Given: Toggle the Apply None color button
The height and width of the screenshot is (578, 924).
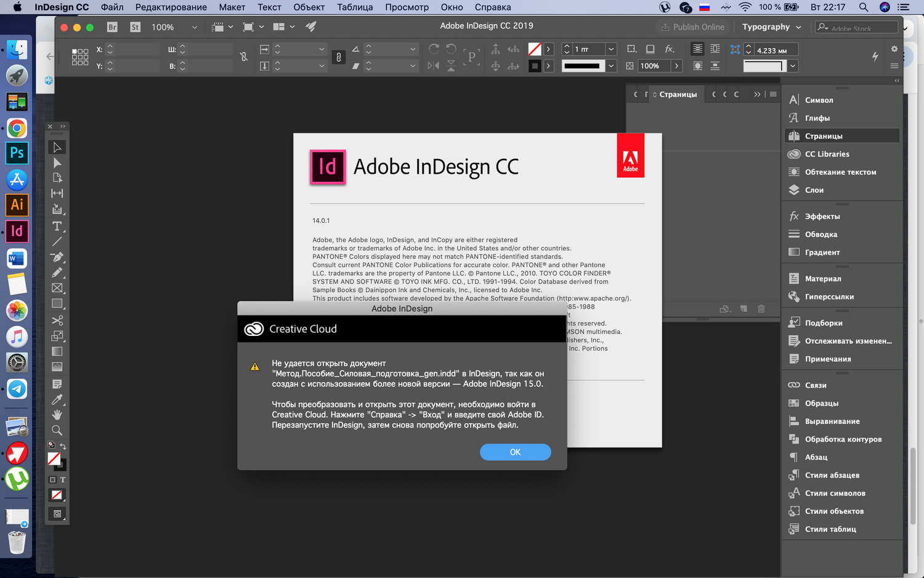Looking at the screenshot, I should 57,495.
